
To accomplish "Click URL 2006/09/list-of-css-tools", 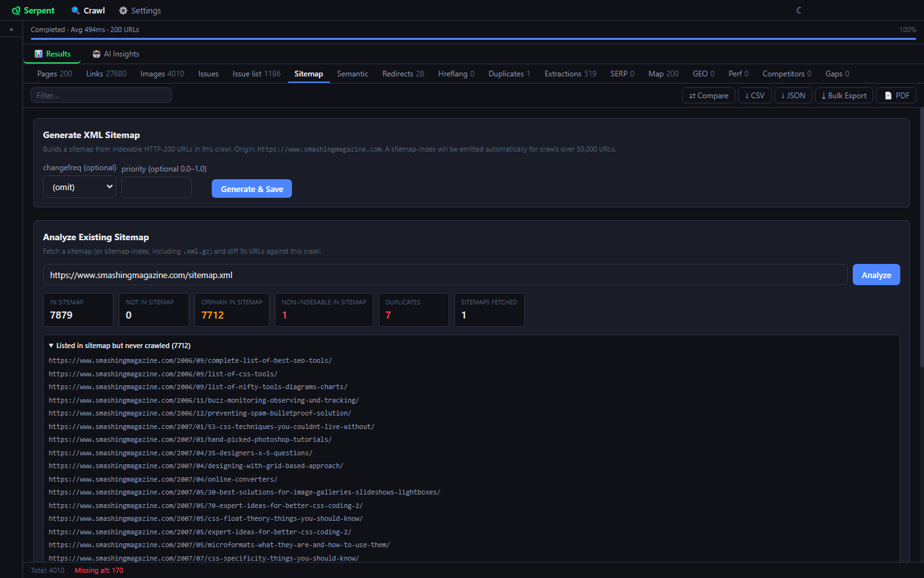I will click(x=163, y=374).
